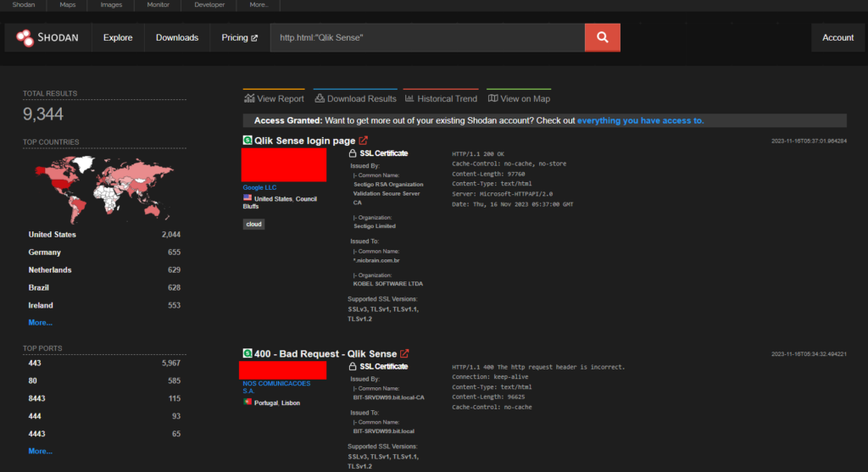The height and width of the screenshot is (472, 868).
Task: Click the 2023-11-16T05:37:01 timestamp
Action: [809, 142]
